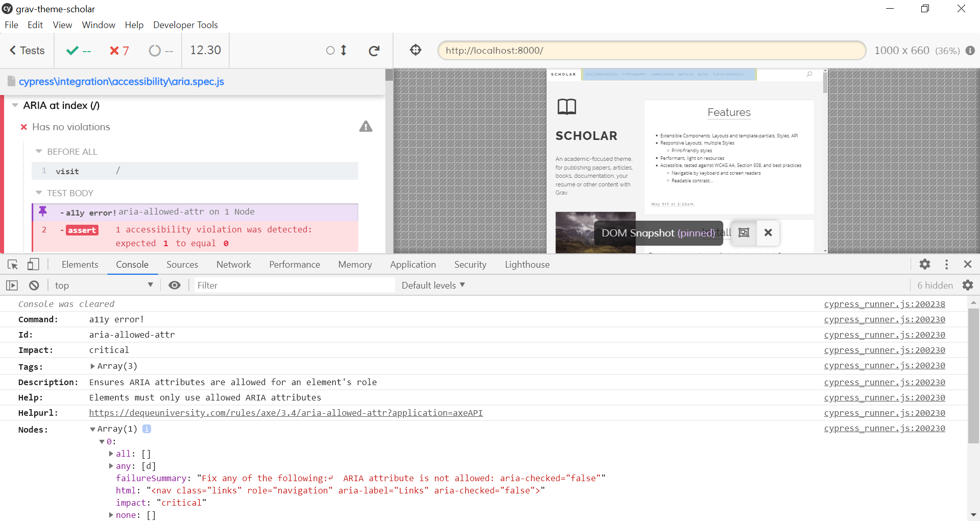Go back to the Tests list
Screen dimensions: 980x521
[27, 51]
